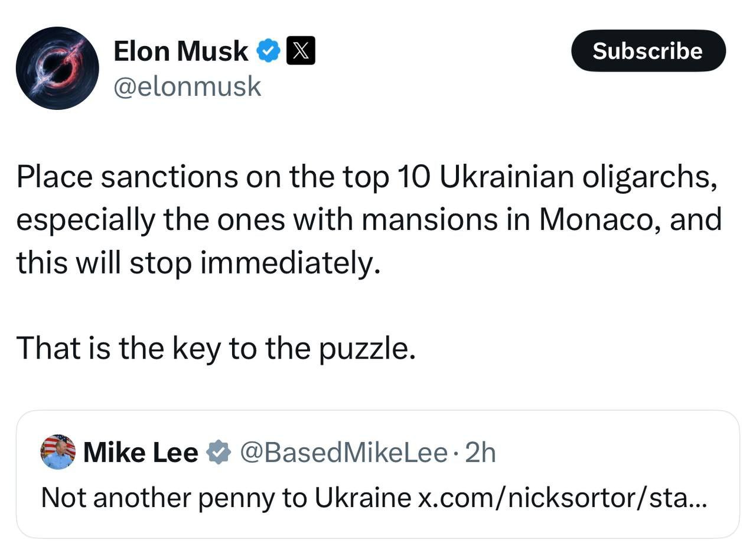Click the 2h timestamp on quoted post
This screenshot has height=546, width=756.
[x=481, y=453]
